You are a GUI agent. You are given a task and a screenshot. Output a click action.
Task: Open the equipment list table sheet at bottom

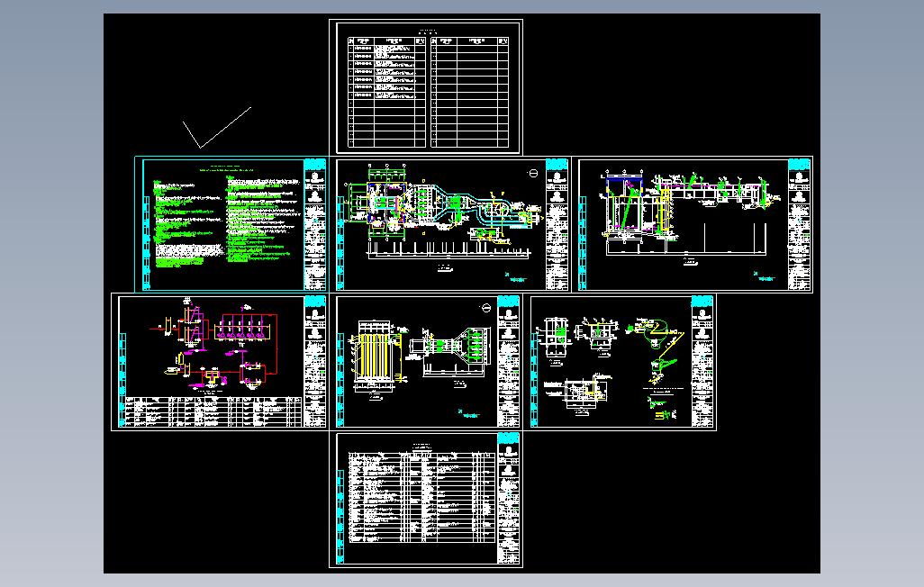pyautogui.click(x=426, y=500)
